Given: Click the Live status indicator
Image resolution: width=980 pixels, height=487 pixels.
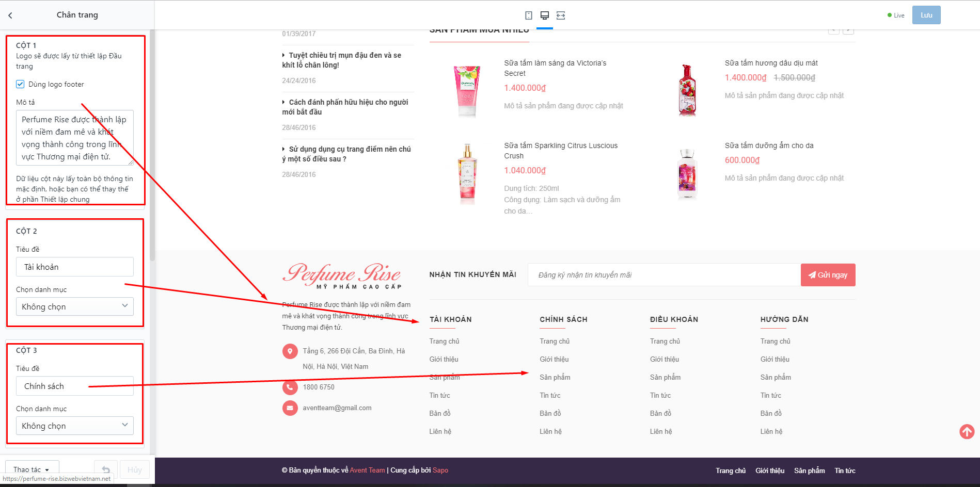Looking at the screenshot, I should pos(896,15).
